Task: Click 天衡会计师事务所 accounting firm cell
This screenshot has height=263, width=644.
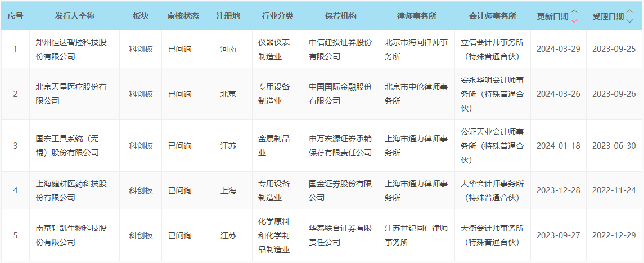Action: [493, 235]
